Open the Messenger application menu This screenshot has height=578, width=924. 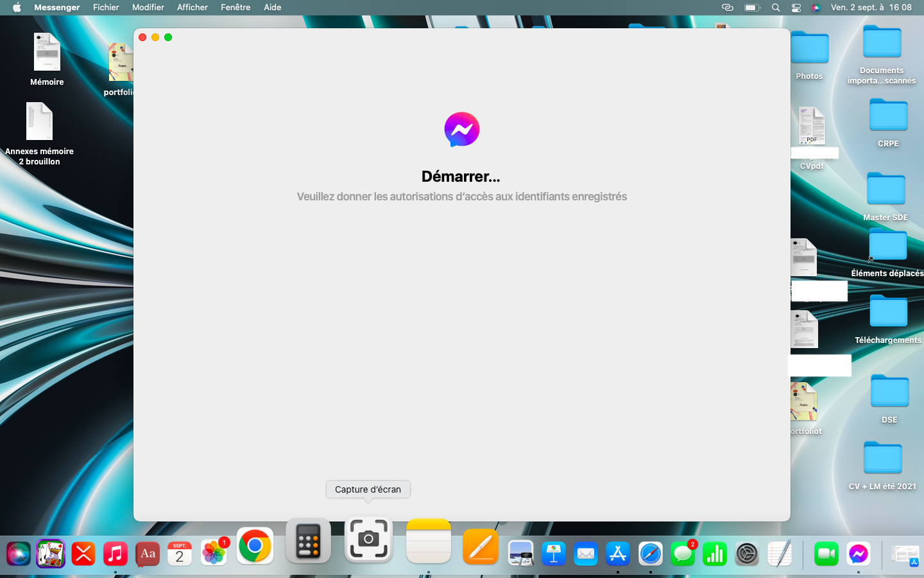click(57, 8)
